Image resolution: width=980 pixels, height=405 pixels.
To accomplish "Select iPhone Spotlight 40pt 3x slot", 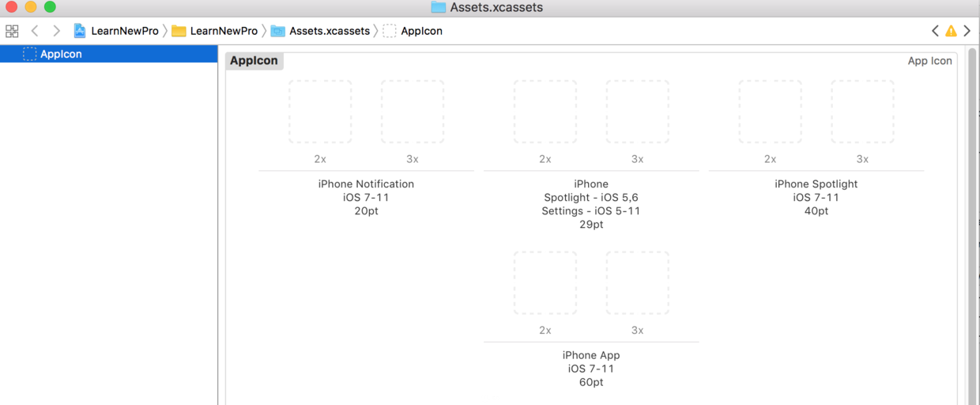I will point(862,112).
